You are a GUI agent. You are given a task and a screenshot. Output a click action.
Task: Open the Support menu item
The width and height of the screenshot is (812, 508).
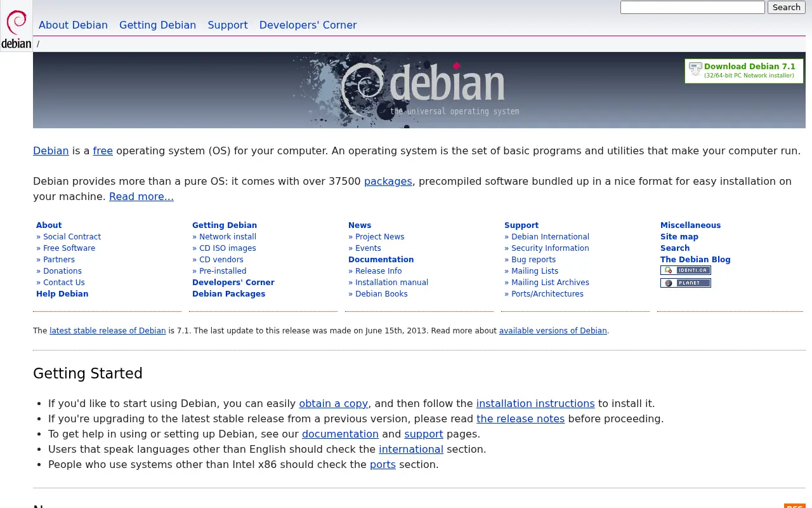228,25
